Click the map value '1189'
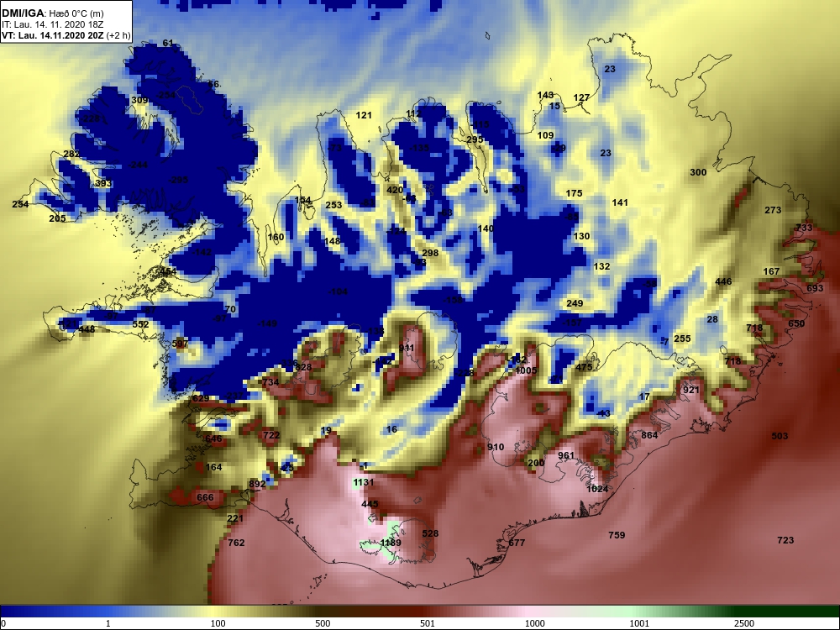 (390, 543)
